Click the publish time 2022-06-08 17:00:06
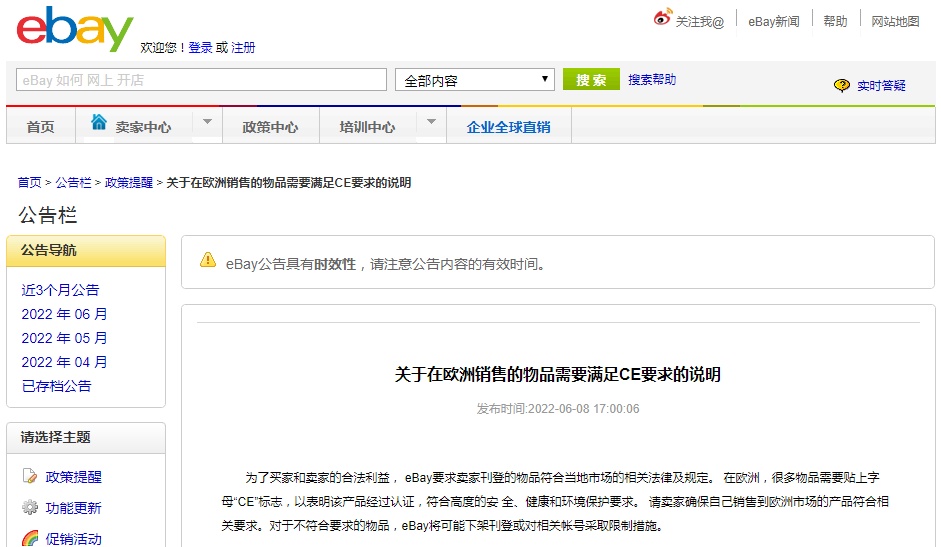This screenshot has height=547, width=941. pos(583,409)
